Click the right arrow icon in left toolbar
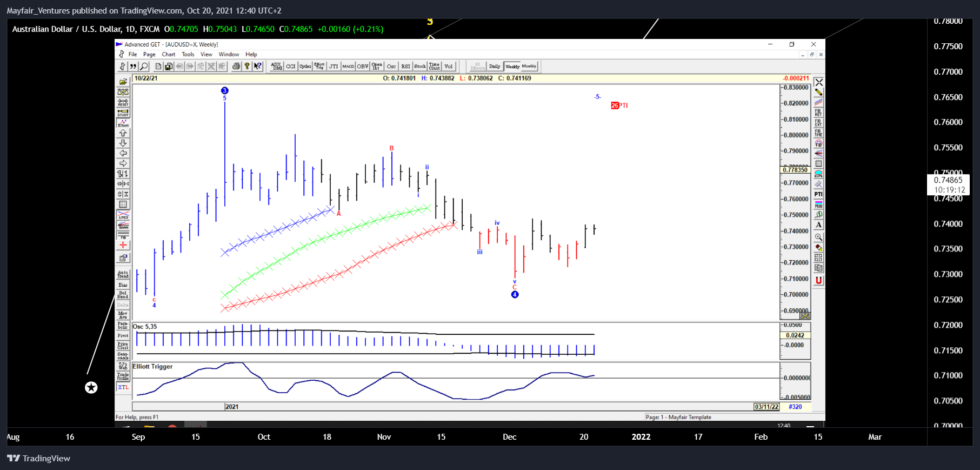Viewport: 980px width, 470px height. tap(123, 164)
